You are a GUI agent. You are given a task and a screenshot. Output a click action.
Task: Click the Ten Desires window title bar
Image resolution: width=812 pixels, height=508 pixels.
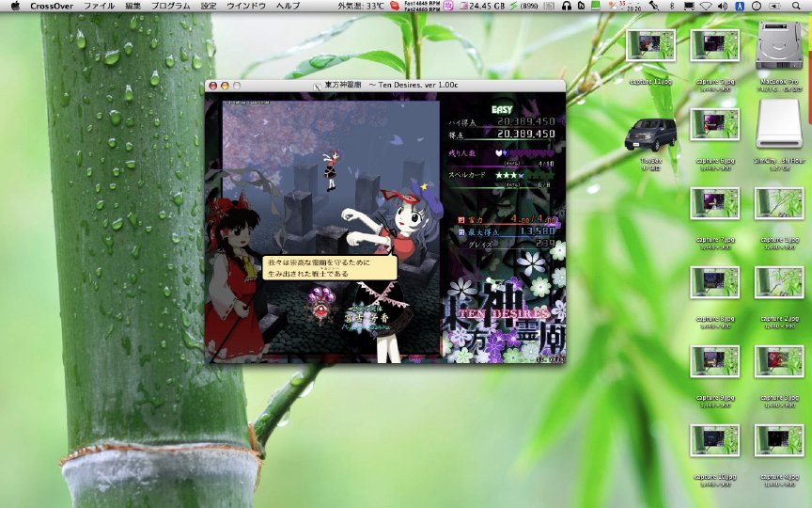[x=385, y=86]
